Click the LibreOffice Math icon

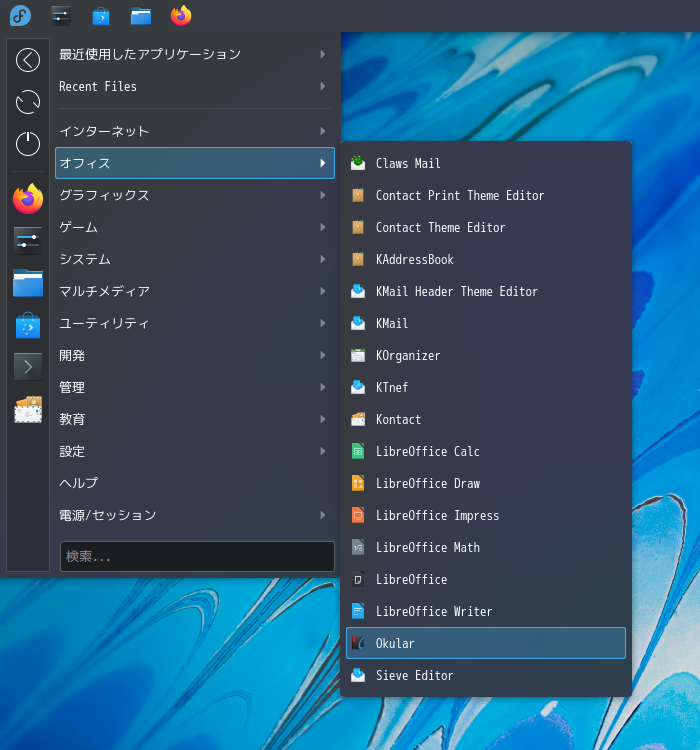pyautogui.click(x=358, y=547)
